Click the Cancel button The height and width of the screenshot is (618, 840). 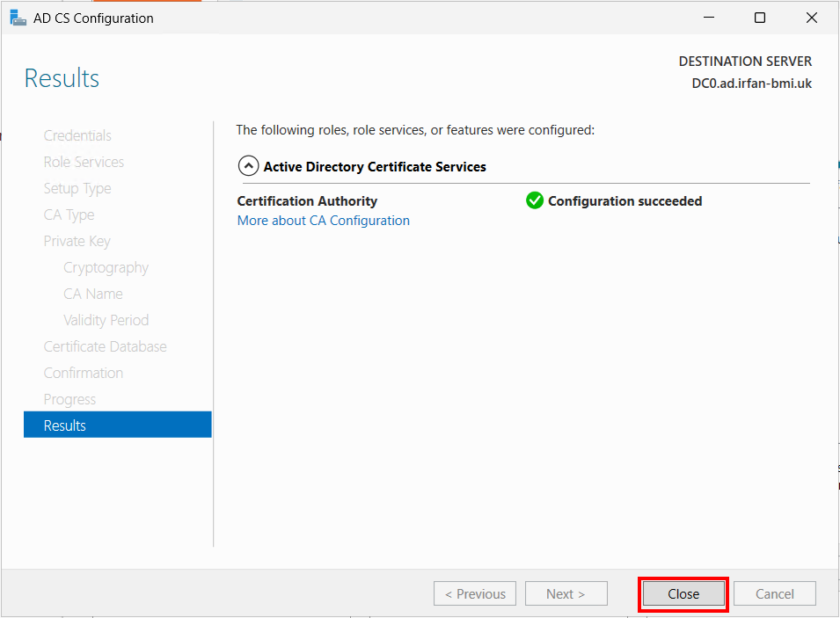click(774, 593)
